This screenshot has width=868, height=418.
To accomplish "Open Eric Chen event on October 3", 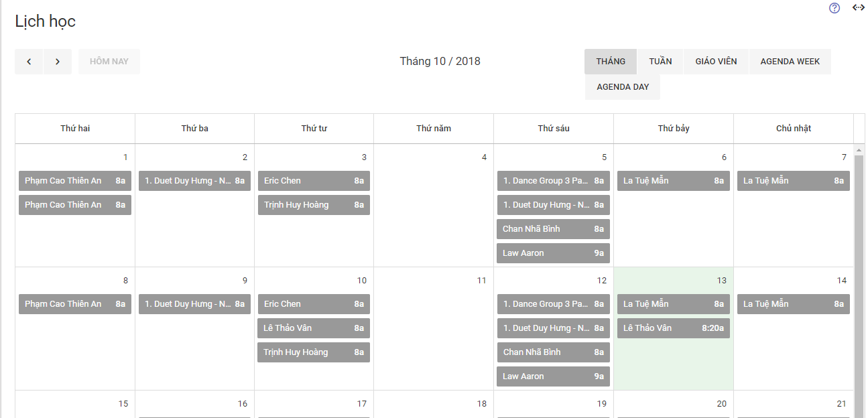I will [314, 181].
